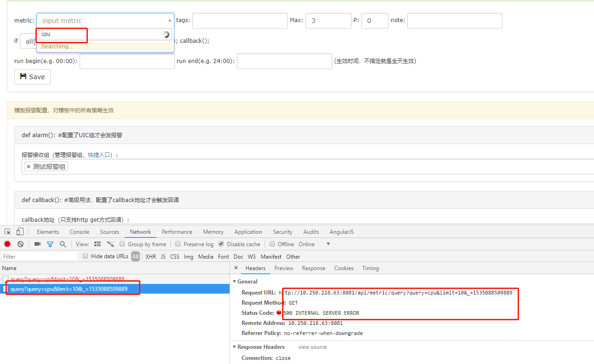
Task: Clear the network requests list
Action: [x=20, y=244]
